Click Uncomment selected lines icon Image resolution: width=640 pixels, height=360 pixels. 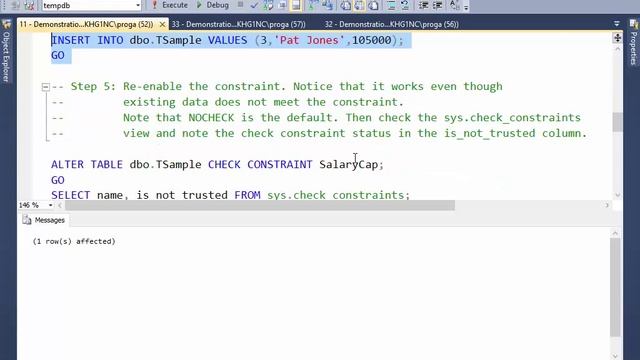pyautogui.click(x=404, y=5)
